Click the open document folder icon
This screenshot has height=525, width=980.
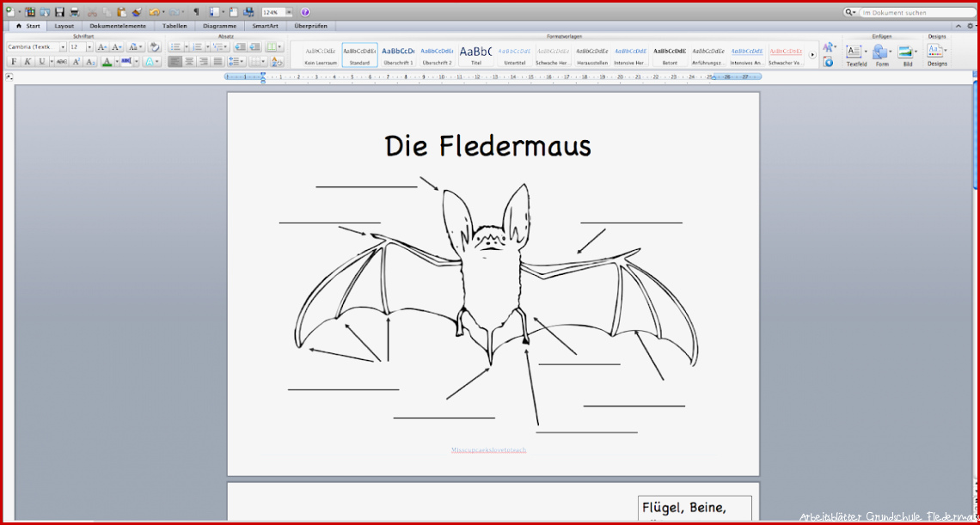pyautogui.click(x=45, y=12)
